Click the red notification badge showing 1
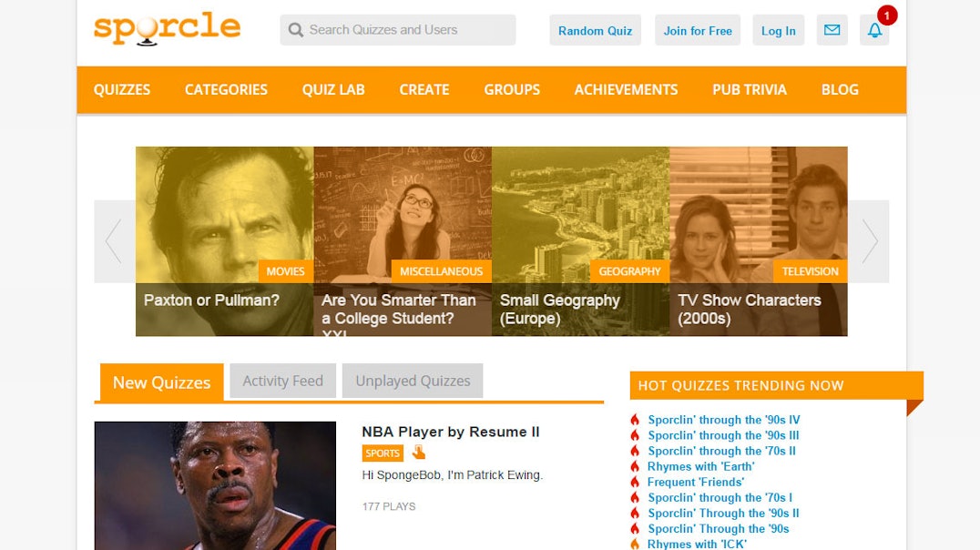This screenshot has height=550, width=980. click(887, 15)
